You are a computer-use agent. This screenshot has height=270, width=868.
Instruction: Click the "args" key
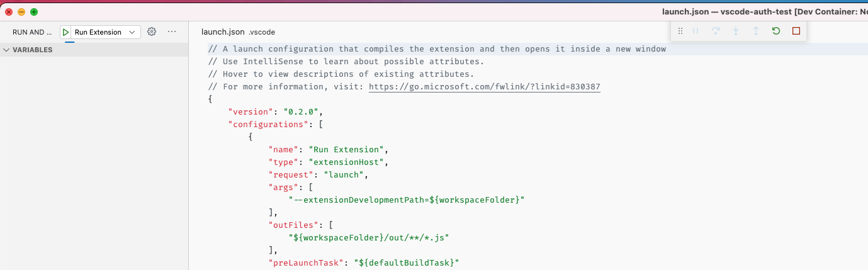pyautogui.click(x=283, y=187)
